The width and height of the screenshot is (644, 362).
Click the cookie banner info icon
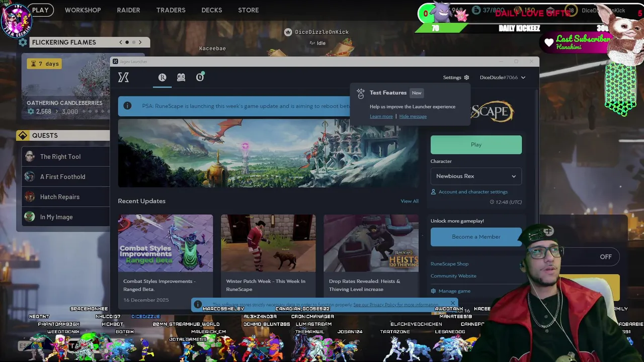tap(198, 305)
